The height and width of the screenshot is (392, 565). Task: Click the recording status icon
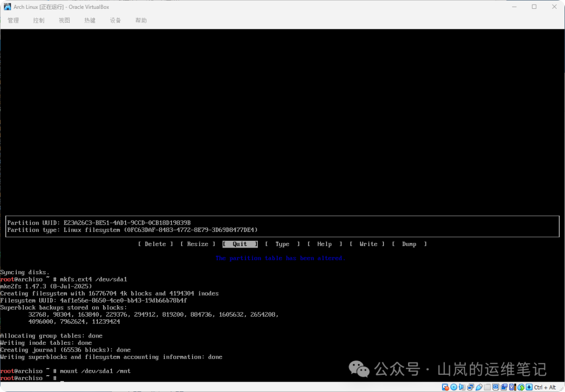tap(504, 387)
